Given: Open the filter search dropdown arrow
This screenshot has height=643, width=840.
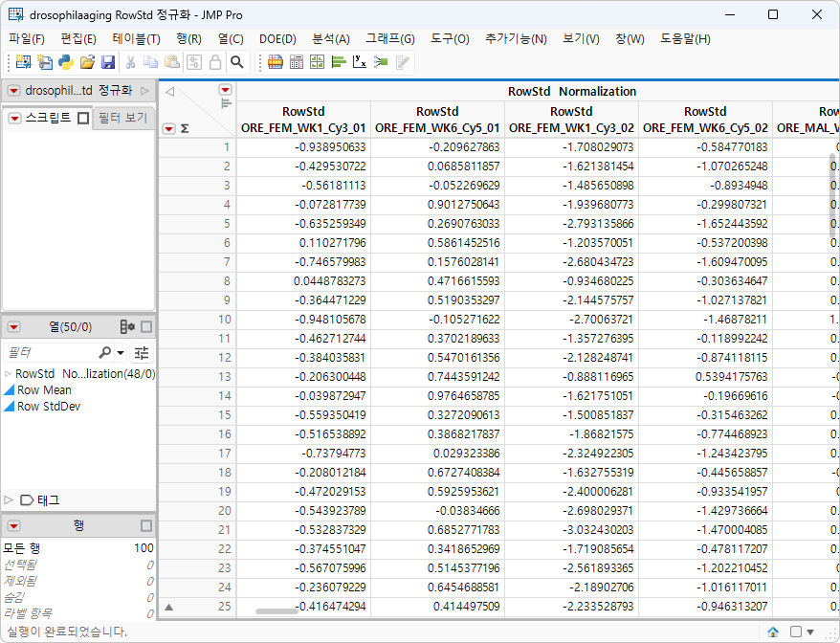Looking at the screenshot, I should tap(121, 352).
